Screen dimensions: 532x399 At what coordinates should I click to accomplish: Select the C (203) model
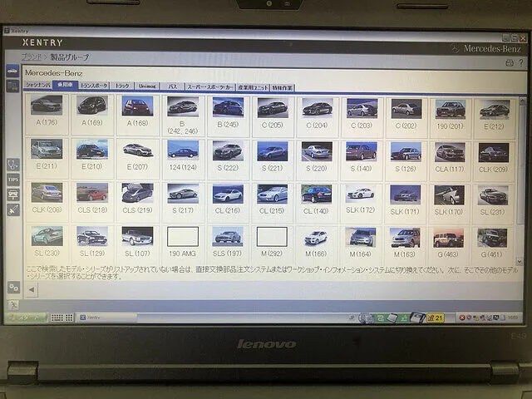click(x=362, y=108)
